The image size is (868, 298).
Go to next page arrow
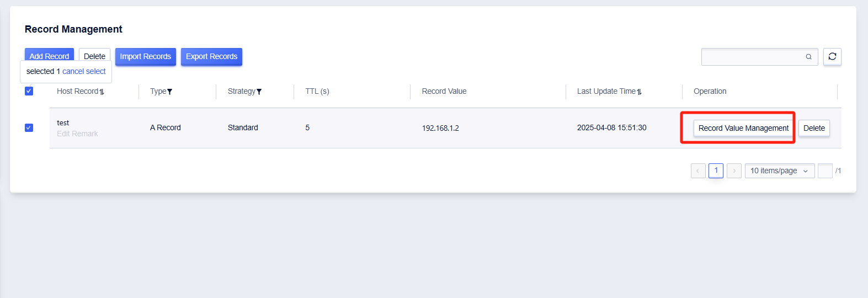(734, 171)
